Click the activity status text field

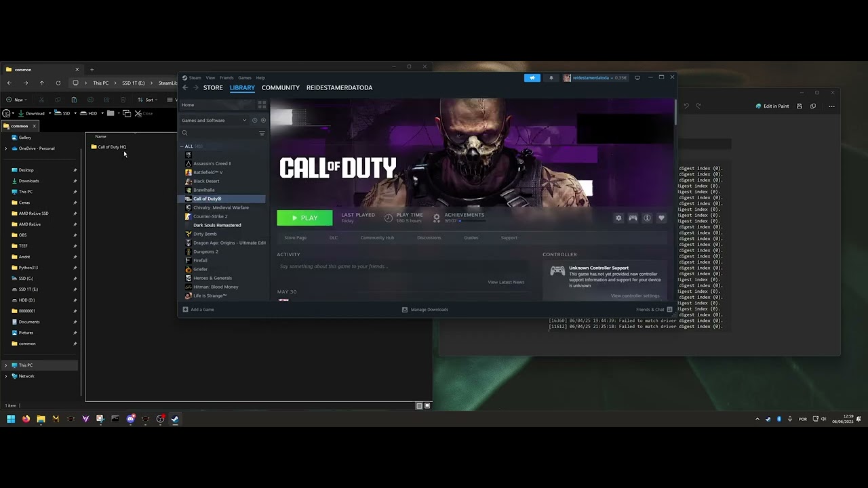coord(403,266)
